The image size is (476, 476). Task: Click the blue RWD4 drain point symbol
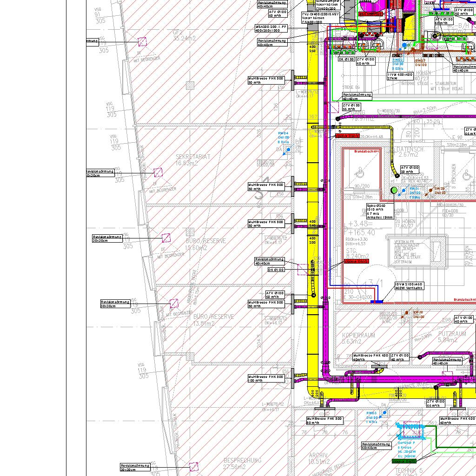(x=288, y=150)
